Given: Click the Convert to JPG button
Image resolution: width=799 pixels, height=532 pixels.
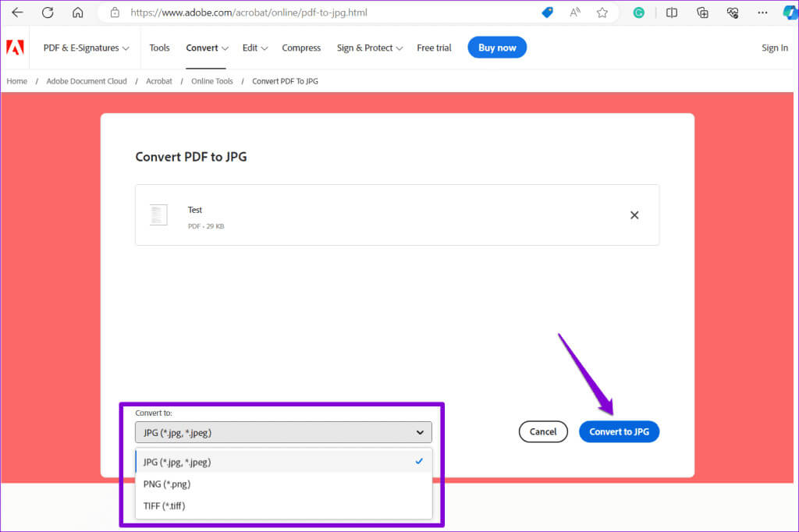Looking at the screenshot, I should tap(619, 431).
